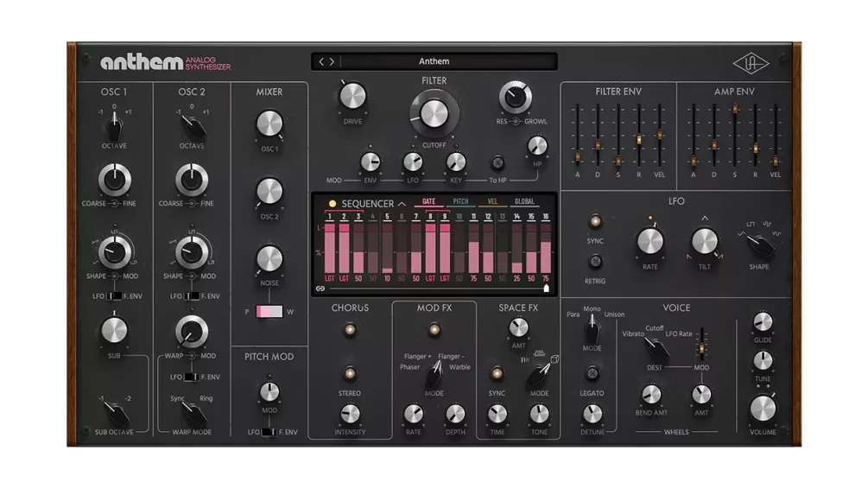Enable the Voice Legato button

coord(592,373)
